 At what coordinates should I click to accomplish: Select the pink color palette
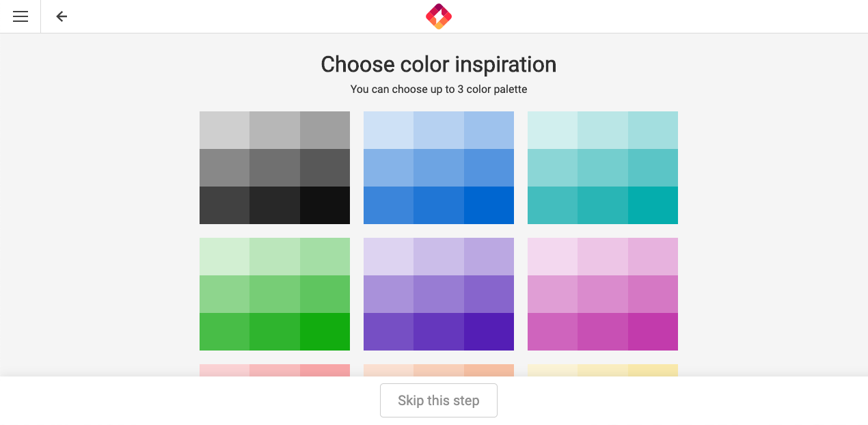click(602, 294)
